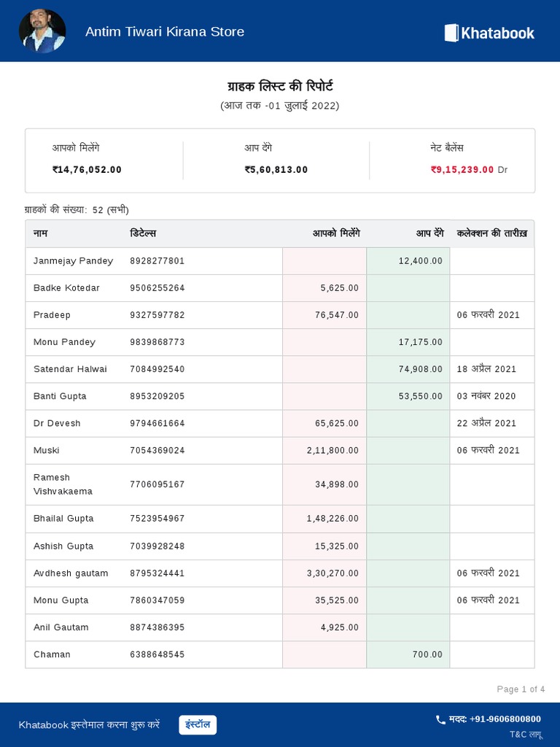This screenshot has width=560, height=747.
Task: Click the आपको मिलेंगे column header
Action: (x=336, y=233)
